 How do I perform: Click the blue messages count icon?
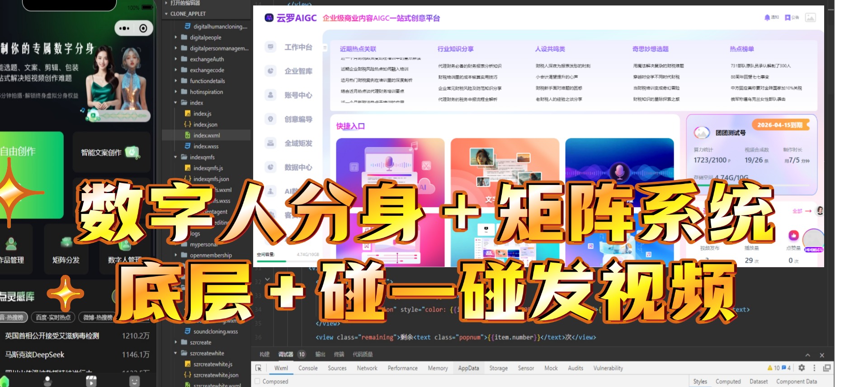click(x=786, y=368)
